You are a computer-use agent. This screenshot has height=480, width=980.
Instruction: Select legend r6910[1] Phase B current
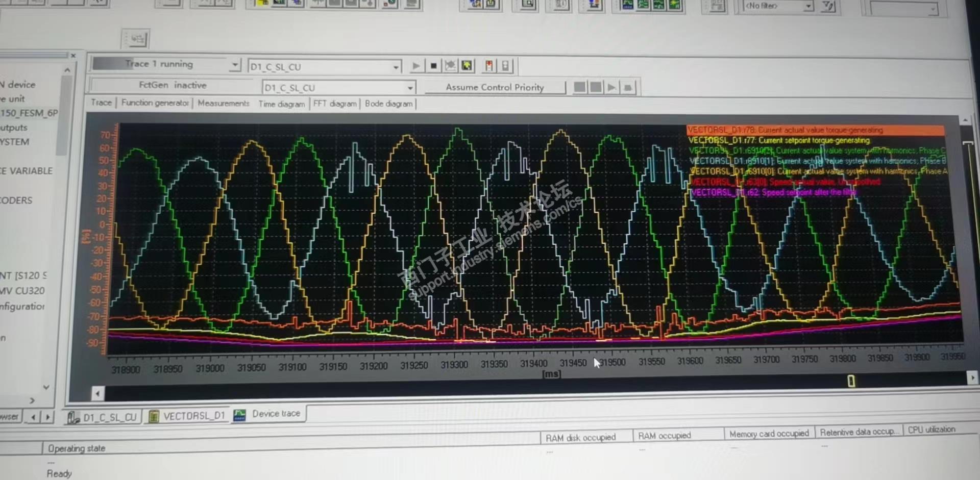[x=817, y=161]
